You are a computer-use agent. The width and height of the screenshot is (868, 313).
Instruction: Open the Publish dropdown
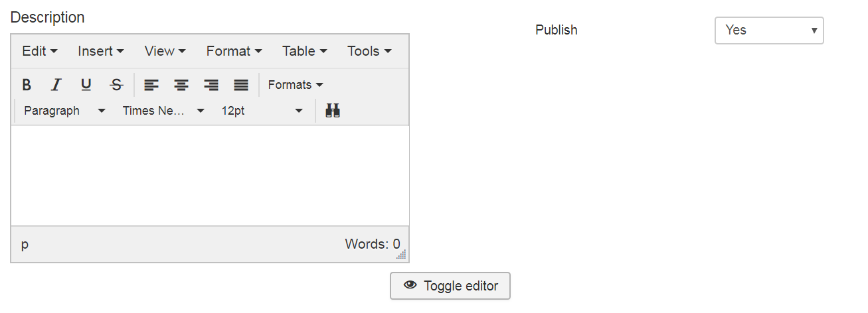pyautogui.click(x=768, y=31)
